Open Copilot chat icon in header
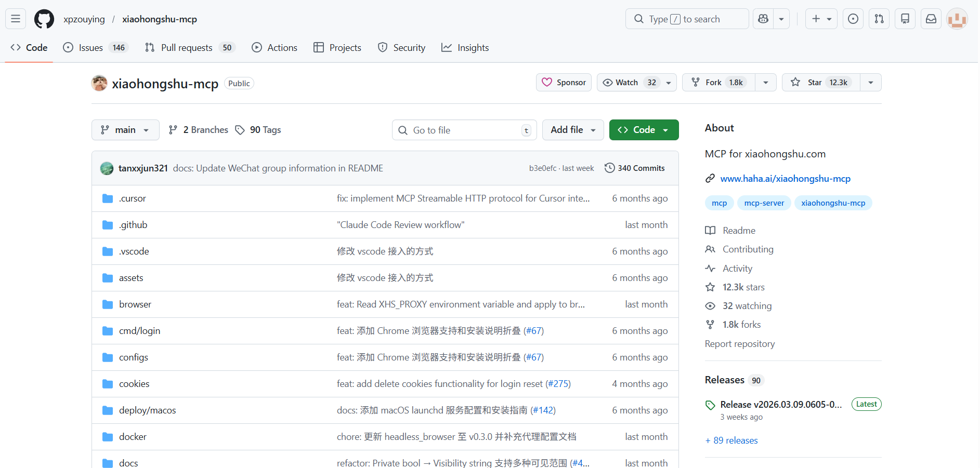Viewport: 980px width, 468px height. coord(763,19)
